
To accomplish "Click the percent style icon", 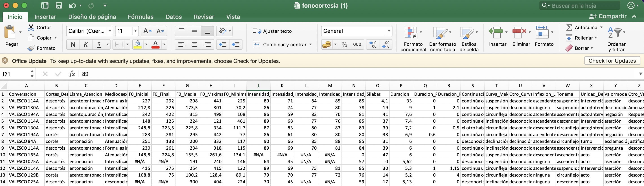I will pos(344,44).
